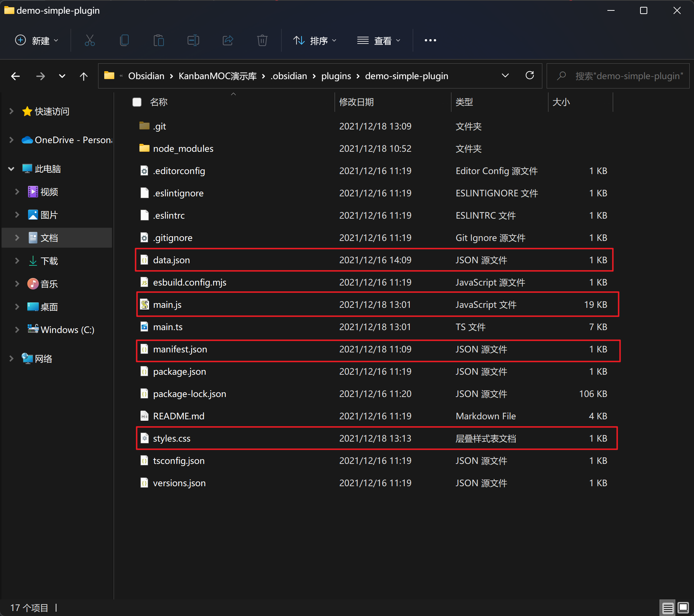This screenshot has height=616, width=694.
Task: Go up one folder level
Action: pyautogui.click(x=84, y=76)
